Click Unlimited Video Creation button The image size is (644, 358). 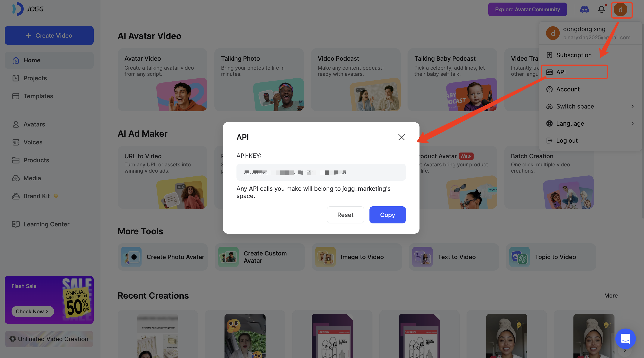coord(49,339)
